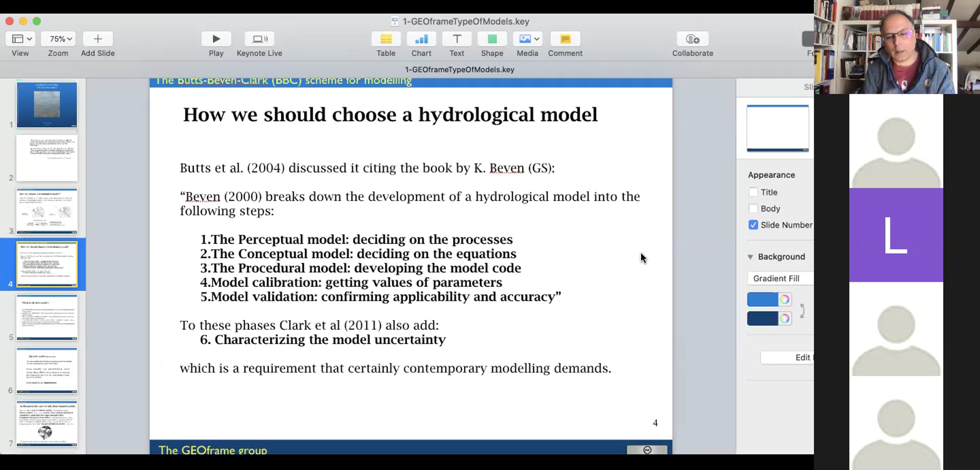
Task: Open color wheel for the light-blue gradient stop
Action: pyautogui.click(x=784, y=300)
